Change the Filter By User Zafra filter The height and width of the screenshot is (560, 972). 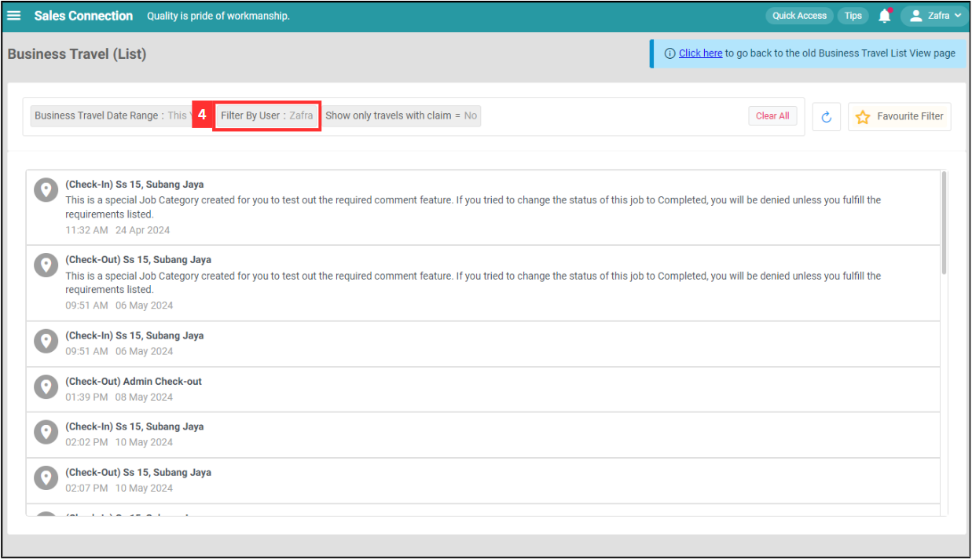click(267, 115)
